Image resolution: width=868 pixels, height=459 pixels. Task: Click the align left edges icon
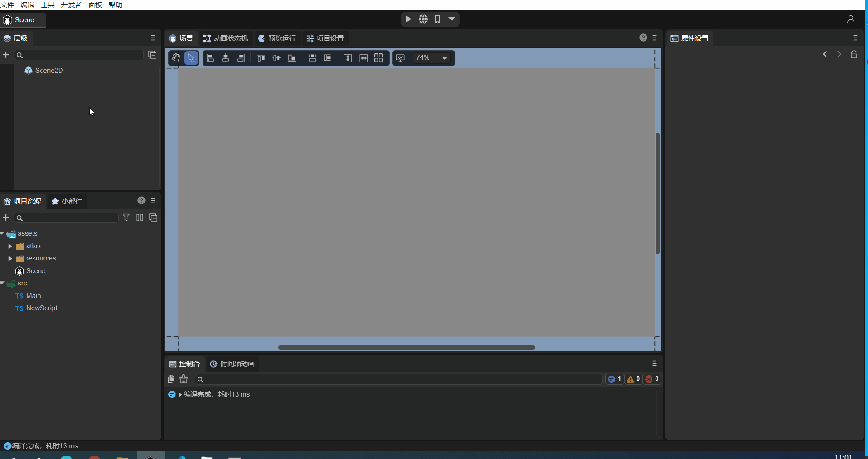coord(210,58)
